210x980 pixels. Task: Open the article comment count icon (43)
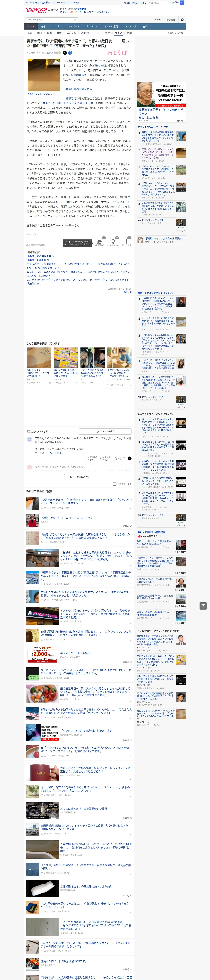pos(50,53)
